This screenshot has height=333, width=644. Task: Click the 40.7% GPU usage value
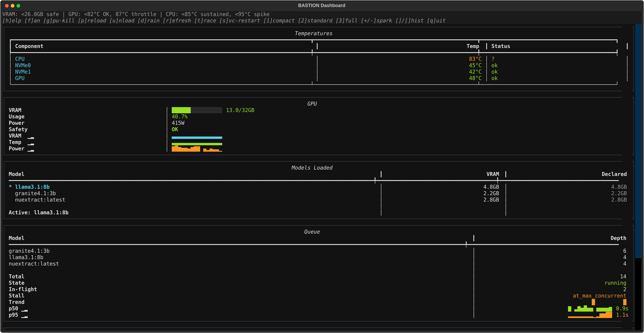179,117
